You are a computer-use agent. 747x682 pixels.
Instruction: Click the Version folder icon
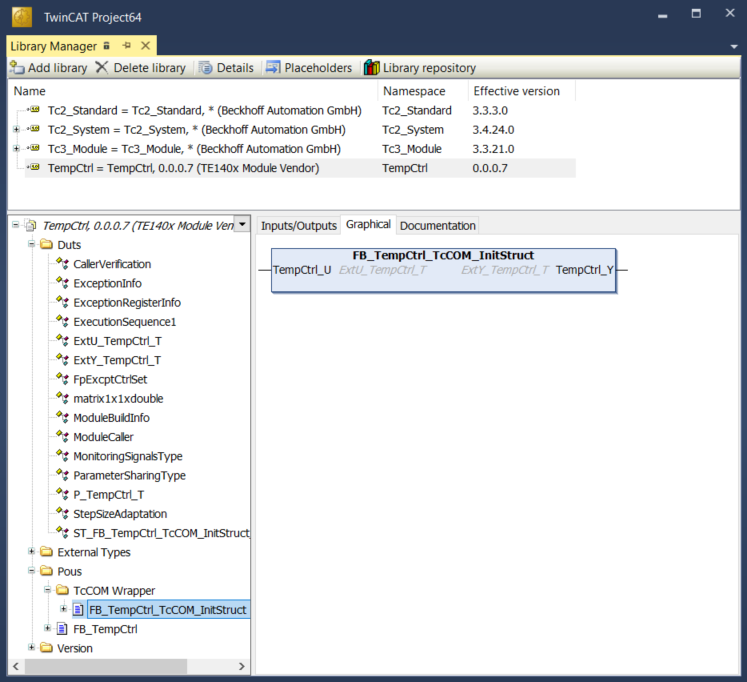coord(47,648)
